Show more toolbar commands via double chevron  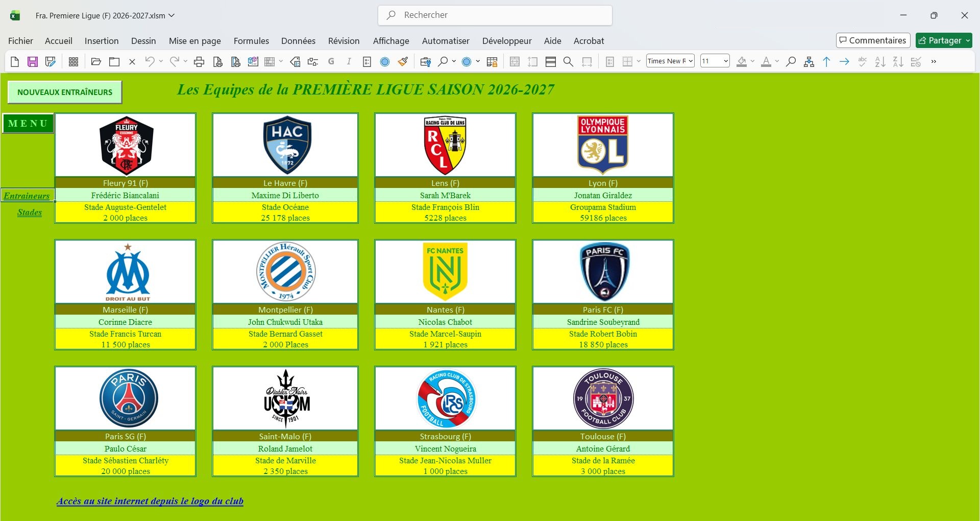click(934, 62)
